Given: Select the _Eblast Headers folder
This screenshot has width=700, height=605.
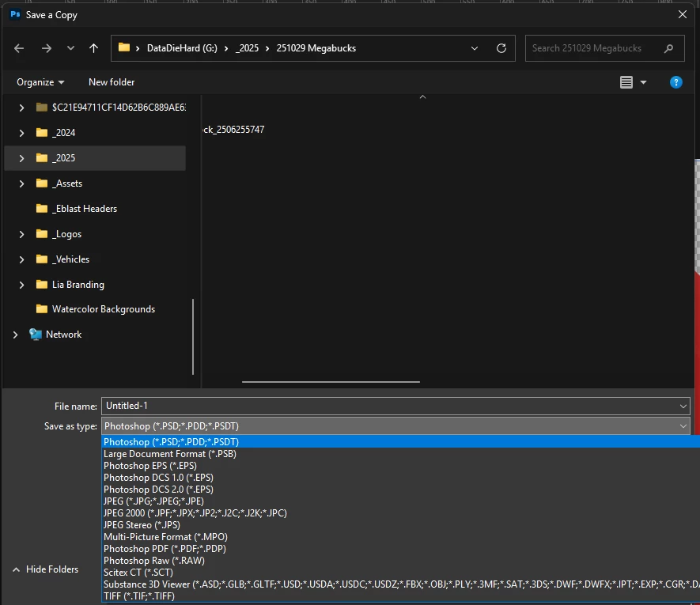Looking at the screenshot, I should 77,209.
